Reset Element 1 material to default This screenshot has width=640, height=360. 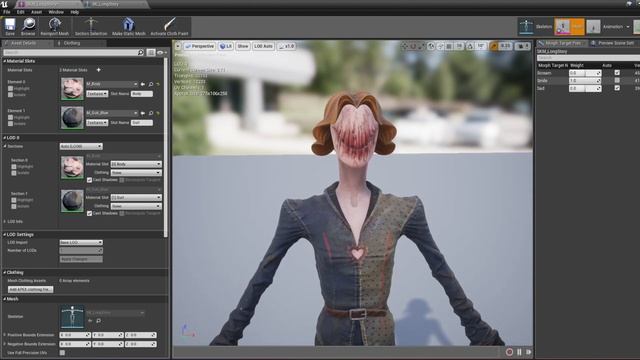point(158,113)
